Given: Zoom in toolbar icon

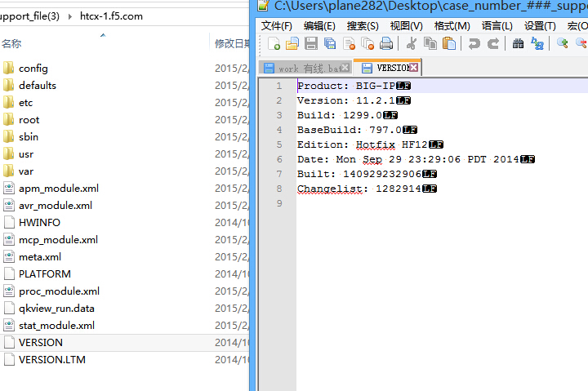Looking at the screenshot, I should tap(562, 44).
